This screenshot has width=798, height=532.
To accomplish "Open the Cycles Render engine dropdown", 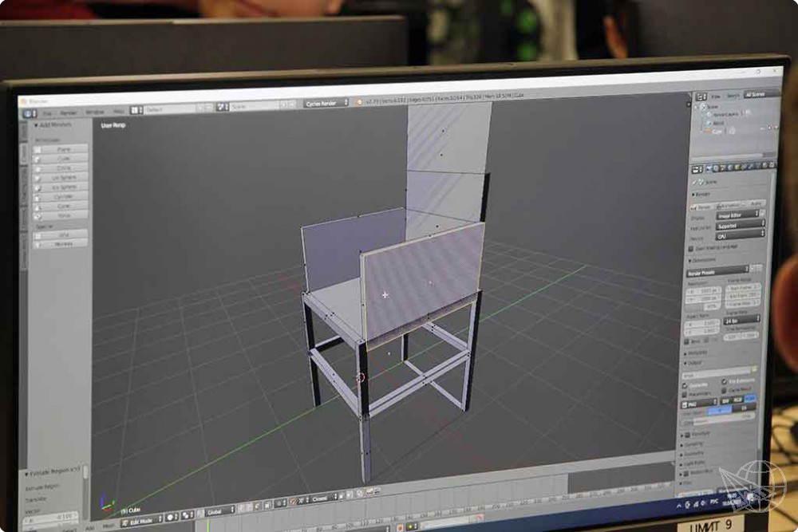I will tap(326, 103).
